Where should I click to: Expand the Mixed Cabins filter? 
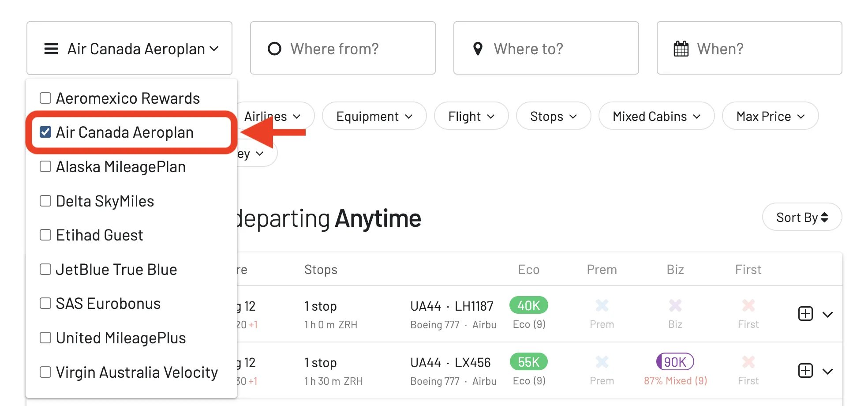click(x=657, y=116)
